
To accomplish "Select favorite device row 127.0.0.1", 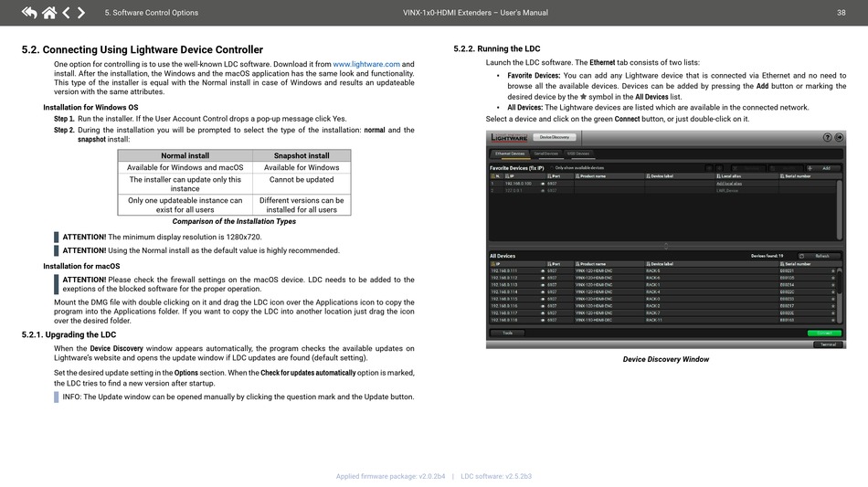I will click(x=662, y=190).
